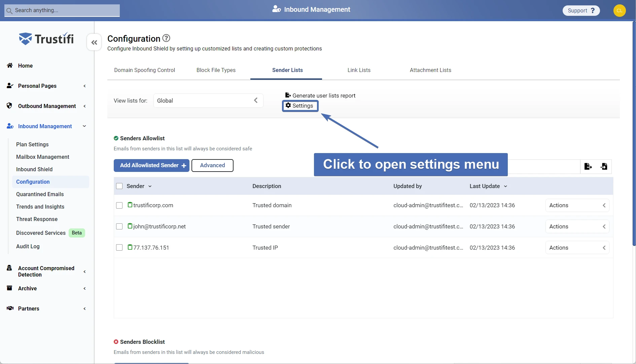This screenshot has height=364, width=636.
Task: Open the View lists for Global dropdown
Action: (208, 101)
